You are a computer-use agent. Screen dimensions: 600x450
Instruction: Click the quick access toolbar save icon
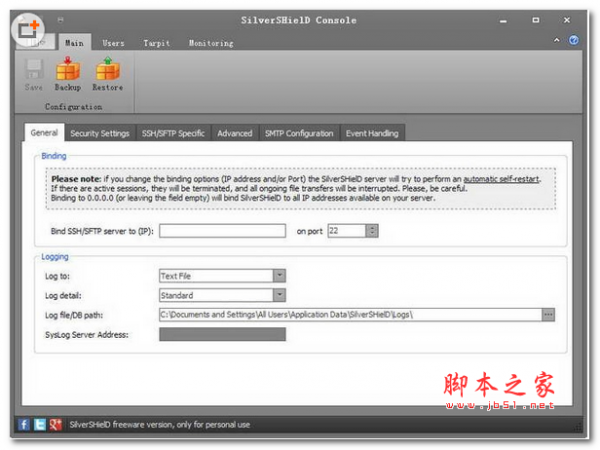(x=60, y=20)
